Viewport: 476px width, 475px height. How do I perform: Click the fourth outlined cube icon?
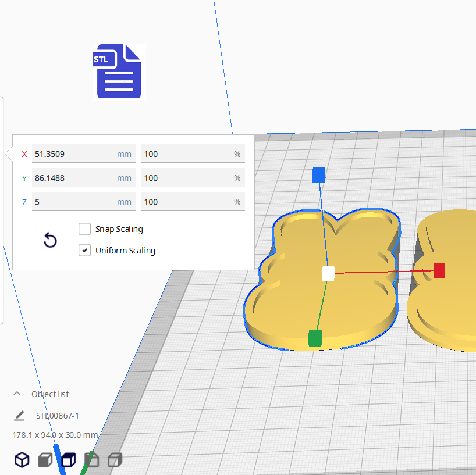click(x=91, y=459)
